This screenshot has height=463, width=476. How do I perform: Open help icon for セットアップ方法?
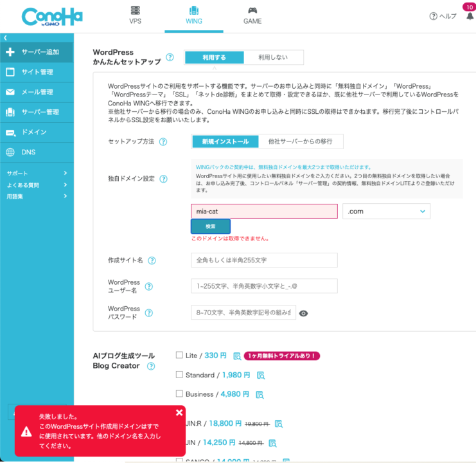pyautogui.click(x=163, y=141)
